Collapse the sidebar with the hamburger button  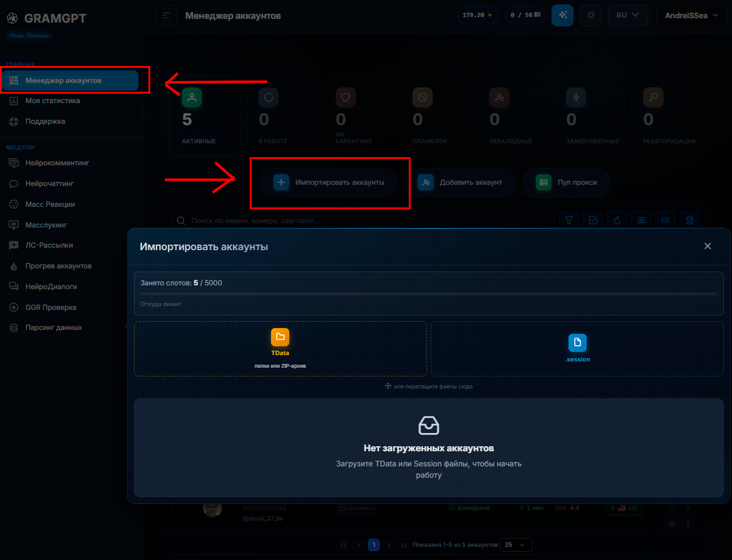click(x=166, y=16)
